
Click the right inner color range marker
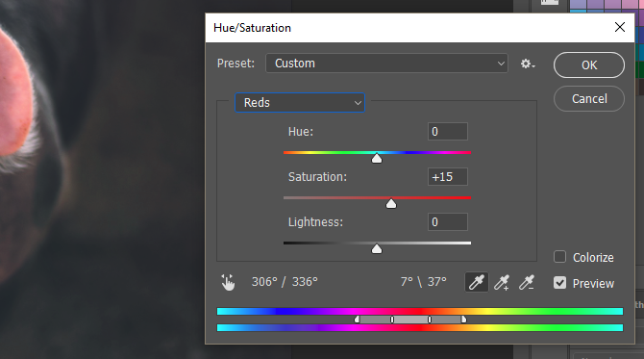point(430,320)
